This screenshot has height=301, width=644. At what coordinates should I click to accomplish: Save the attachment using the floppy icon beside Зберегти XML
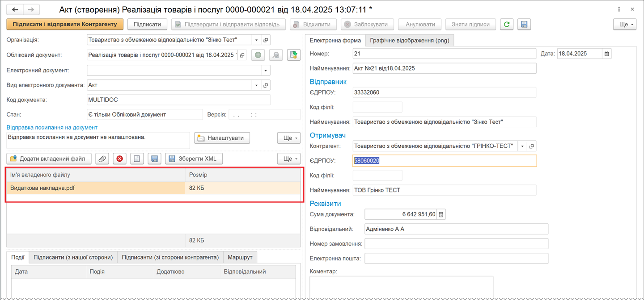(x=154, y=159)
